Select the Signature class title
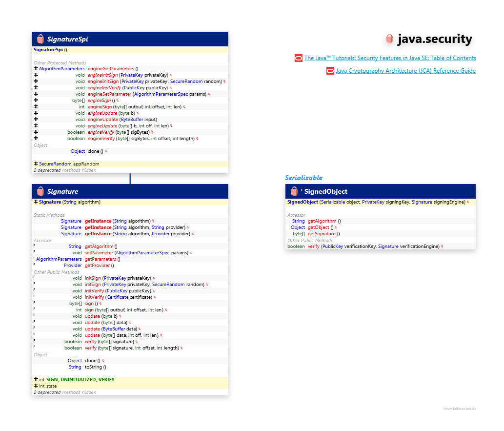504x431 pixels. click(62, 192)
